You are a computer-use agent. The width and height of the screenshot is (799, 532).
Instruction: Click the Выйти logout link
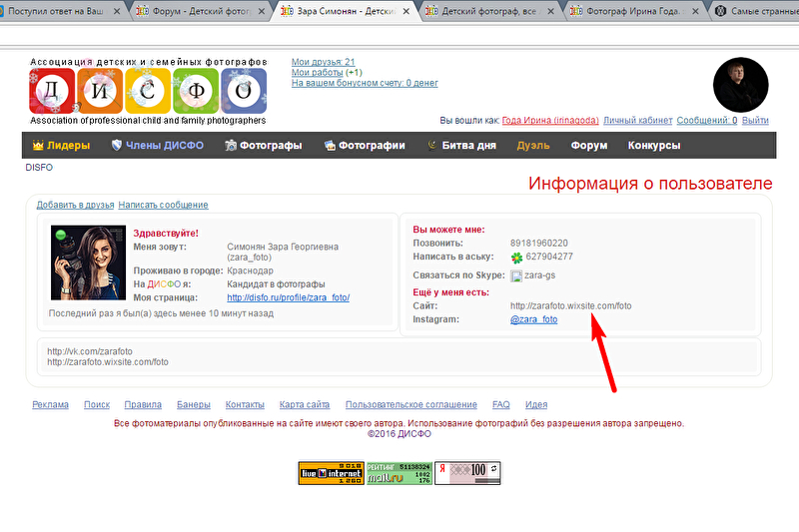[x=756, y=121]
